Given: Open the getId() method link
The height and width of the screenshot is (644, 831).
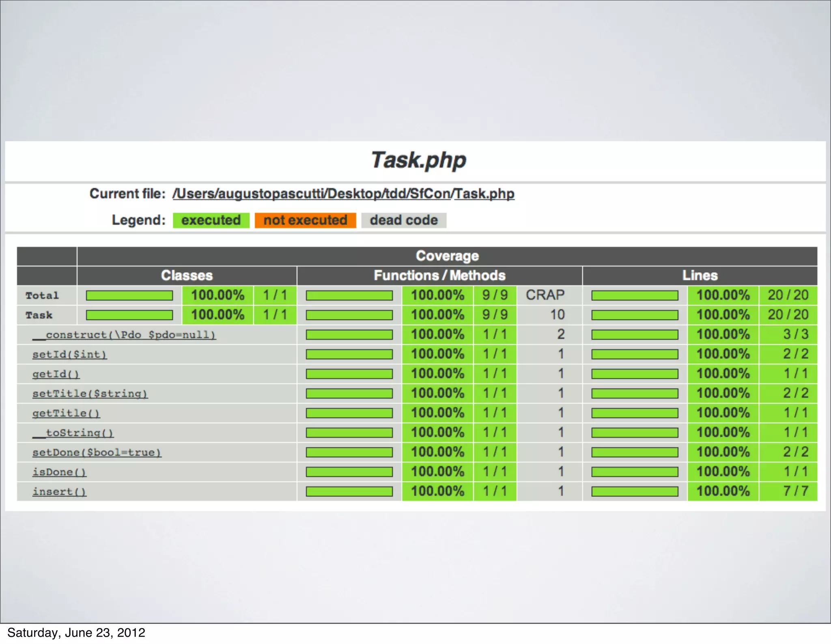Looking at the screenshot, I should pyautogui.click(x=56, y=374).
